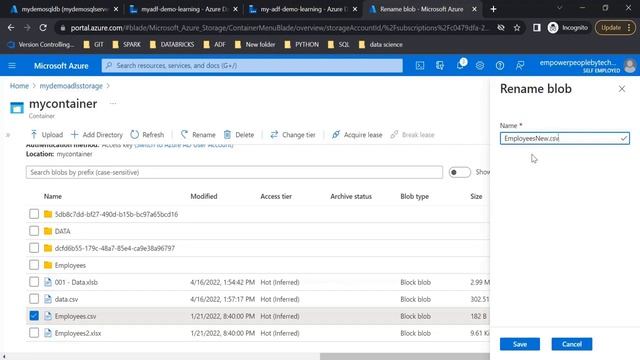Screen dimensions: 640x360
Task: Click the user account avatar
Action: pyautogui.click(x=630, y=65)
